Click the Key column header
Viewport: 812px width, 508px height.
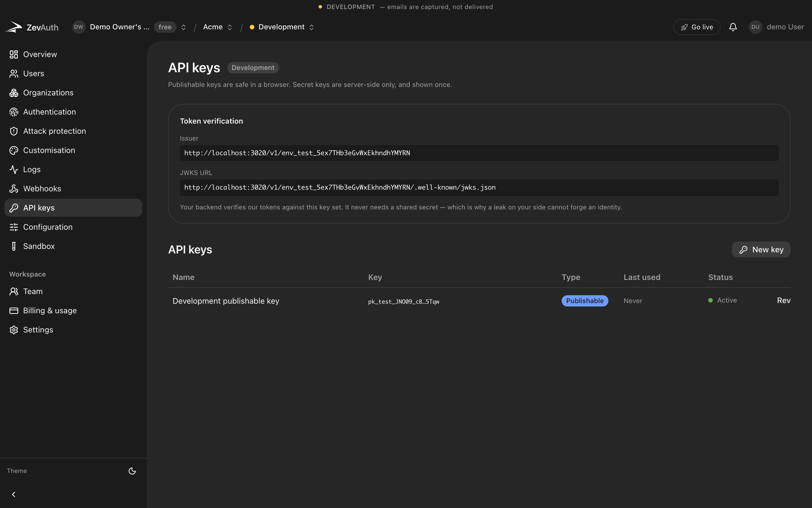pos(375,277)
